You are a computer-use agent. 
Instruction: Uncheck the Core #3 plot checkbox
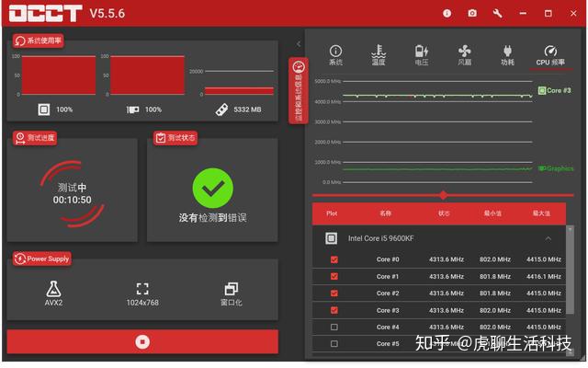pos(334,310)
